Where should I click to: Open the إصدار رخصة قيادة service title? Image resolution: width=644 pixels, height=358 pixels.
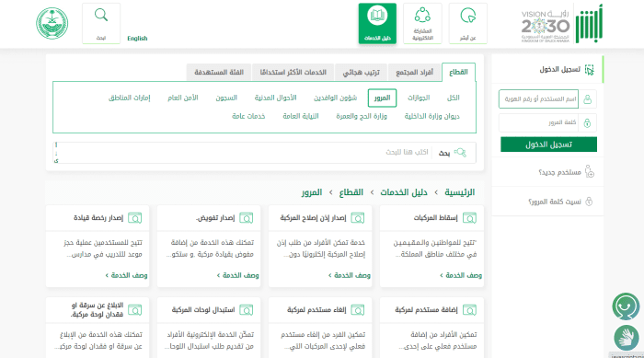point(98,218)
